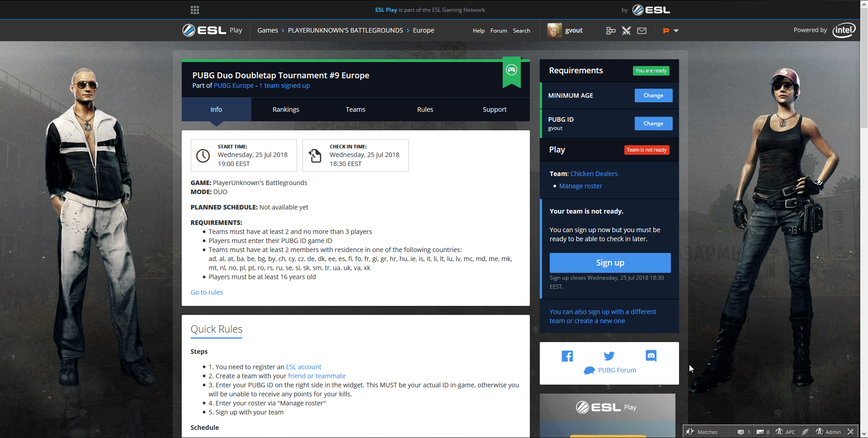Open the friend or teammate link
This screenshot has height=438, width=868.
(316, 376)
